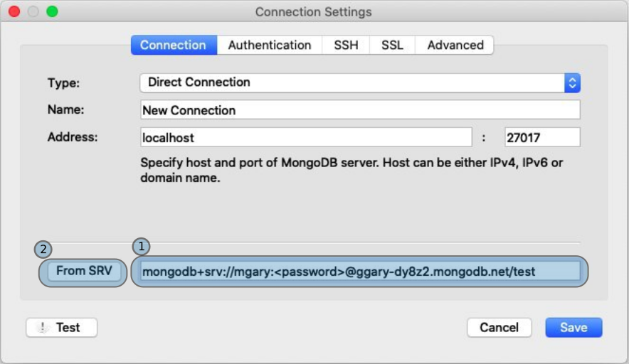Click the Name field containing New Connection

tap(360, 110)
